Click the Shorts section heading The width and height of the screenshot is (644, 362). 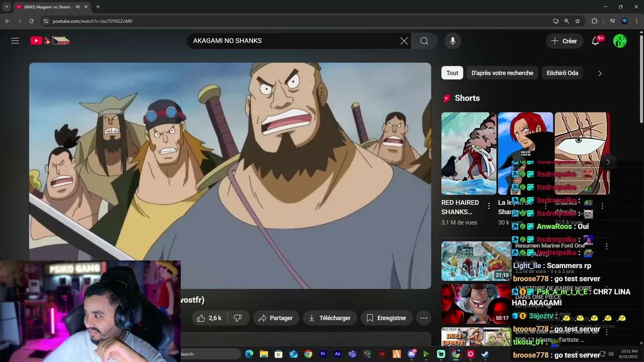point(467,98)
